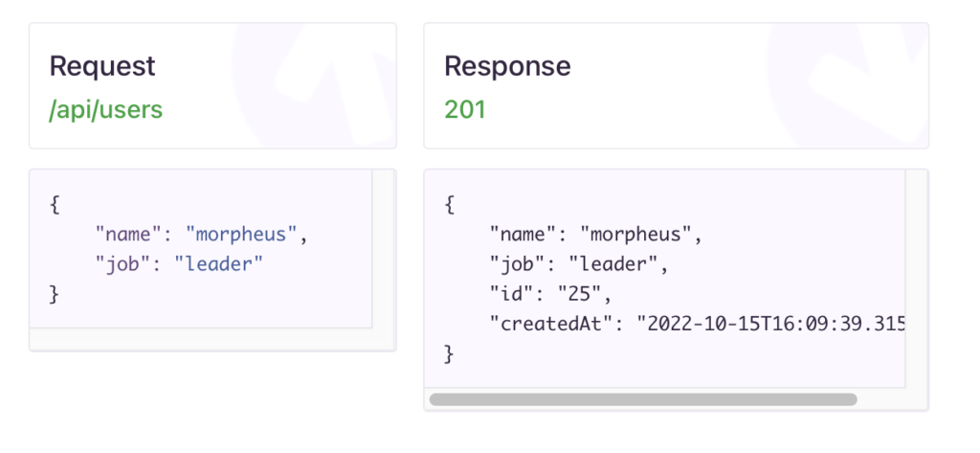Select the 201 response status code

(465, 109)
